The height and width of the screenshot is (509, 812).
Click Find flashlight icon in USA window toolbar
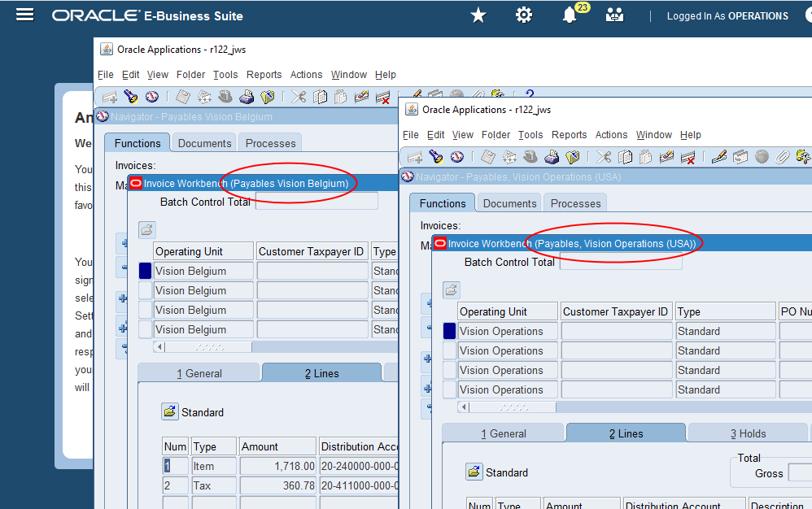436,157
